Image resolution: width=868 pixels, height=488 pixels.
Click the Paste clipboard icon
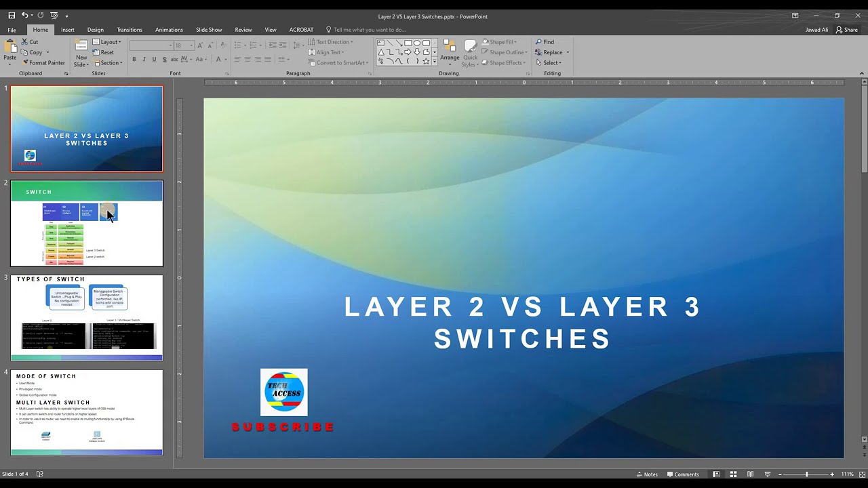(10, 47)
